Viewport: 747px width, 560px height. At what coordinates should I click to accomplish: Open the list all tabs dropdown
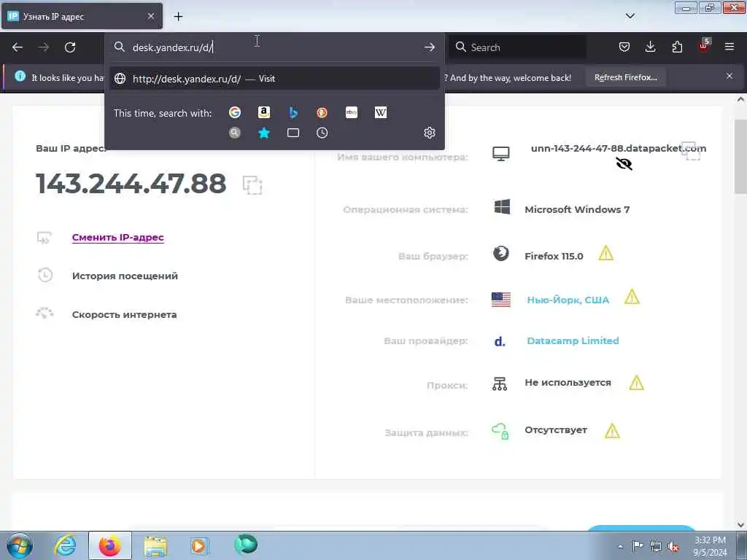[x=630, y=16]
